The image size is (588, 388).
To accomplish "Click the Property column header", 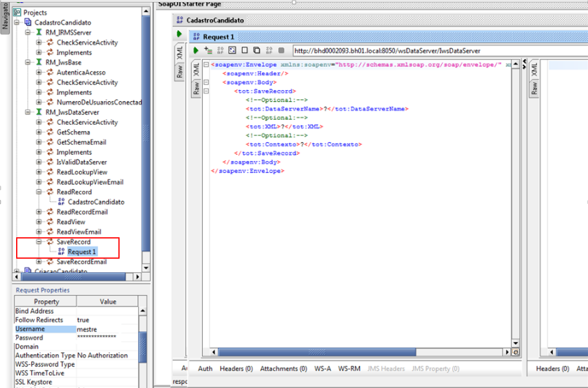I will click(x=46, y=301).
